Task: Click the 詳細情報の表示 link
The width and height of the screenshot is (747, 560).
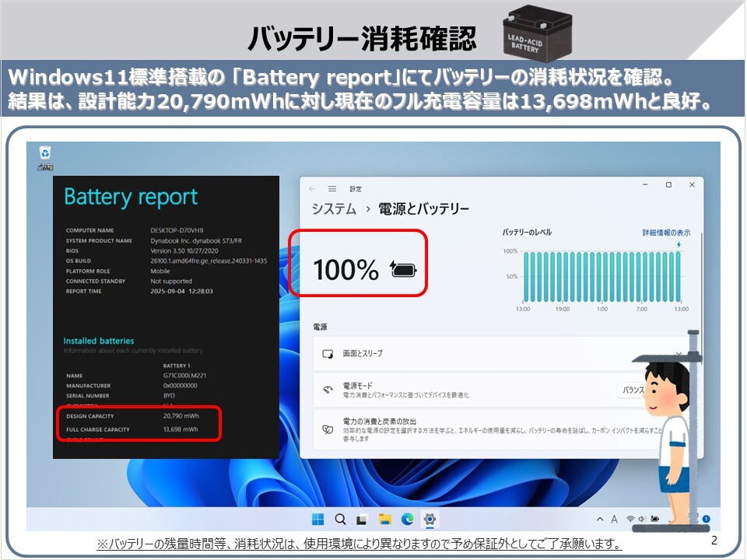Action: [666, 233]
